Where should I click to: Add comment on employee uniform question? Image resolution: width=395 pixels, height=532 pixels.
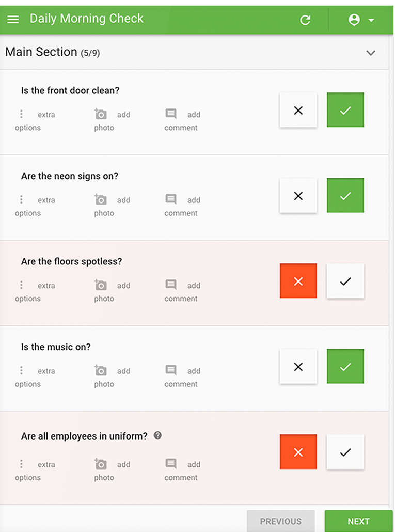tap(171, 464)
